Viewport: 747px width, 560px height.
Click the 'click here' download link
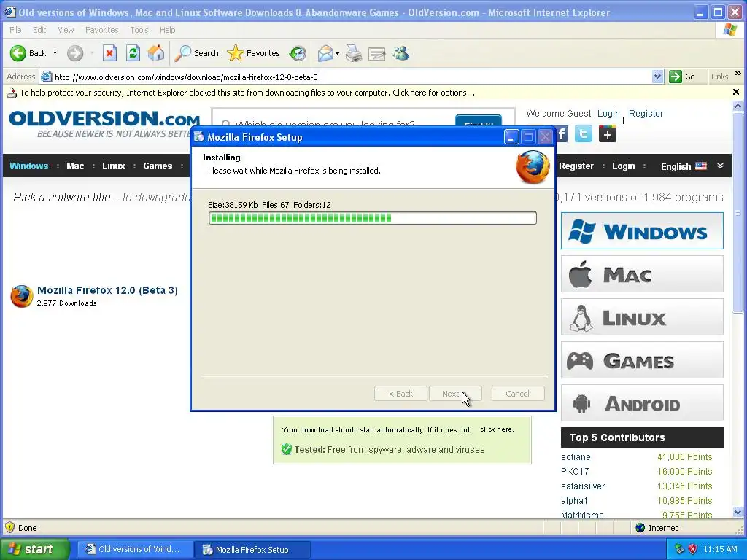point(496,429)
